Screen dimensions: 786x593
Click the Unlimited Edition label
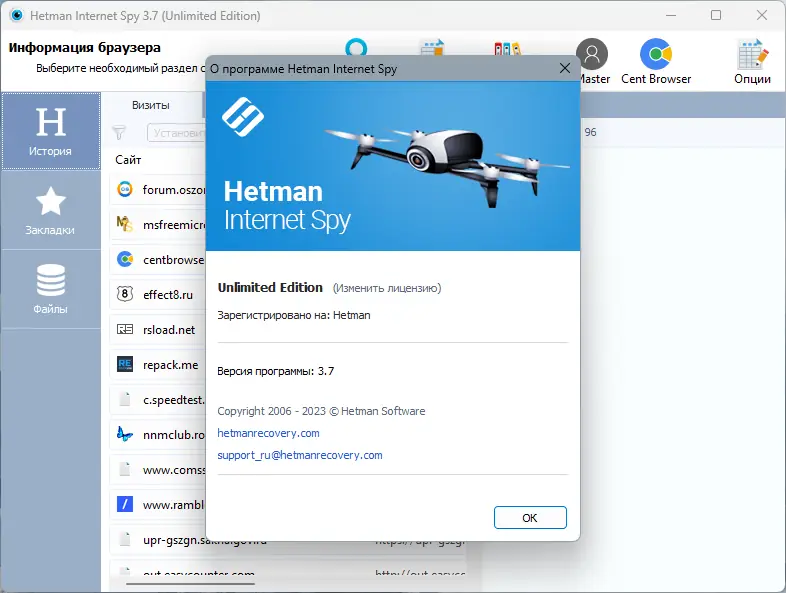pos(270,287)
